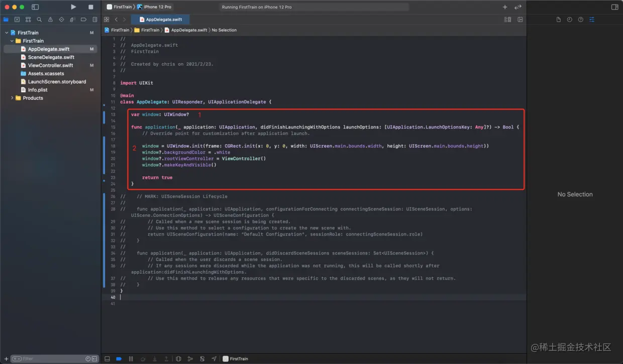Screen dimensions: 623x364
Task: Run the FirstTrain scheme
Action: coord(73,7)
